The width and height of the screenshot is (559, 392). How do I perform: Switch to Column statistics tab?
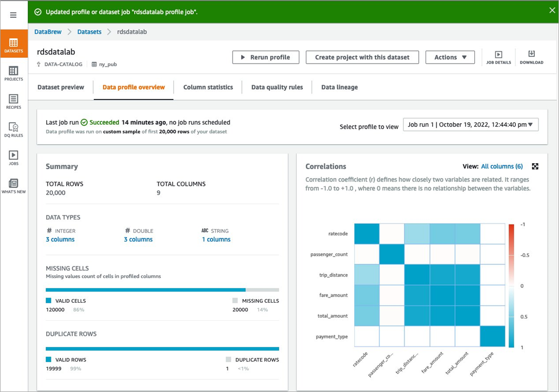tap(208, 87)
